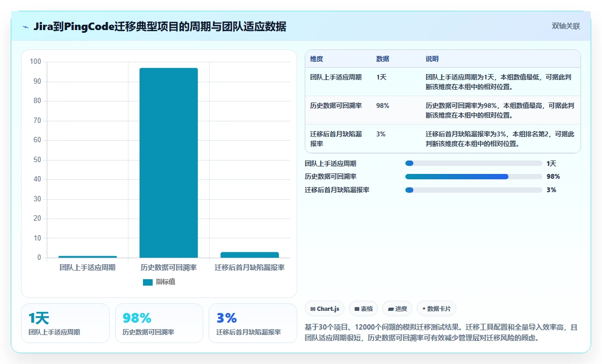Click the 98% table cell
The width and height of the screenshot is (602, 364).
pos(383,106)
